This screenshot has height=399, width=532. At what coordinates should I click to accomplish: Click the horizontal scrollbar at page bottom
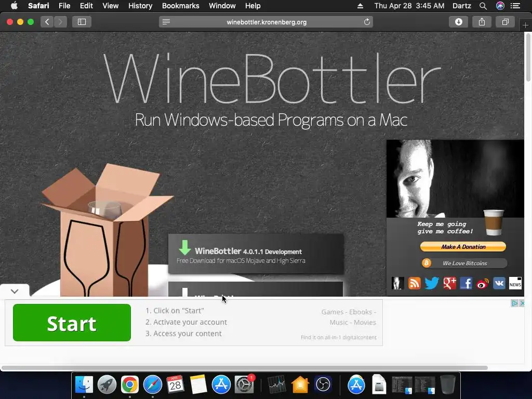(244, 368)
